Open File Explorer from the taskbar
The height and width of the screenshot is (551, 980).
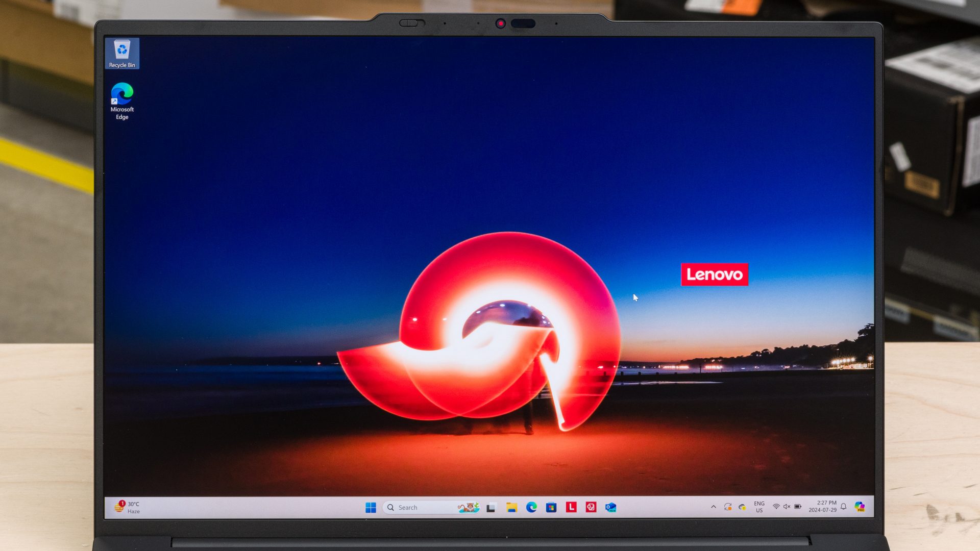[513, 507]
